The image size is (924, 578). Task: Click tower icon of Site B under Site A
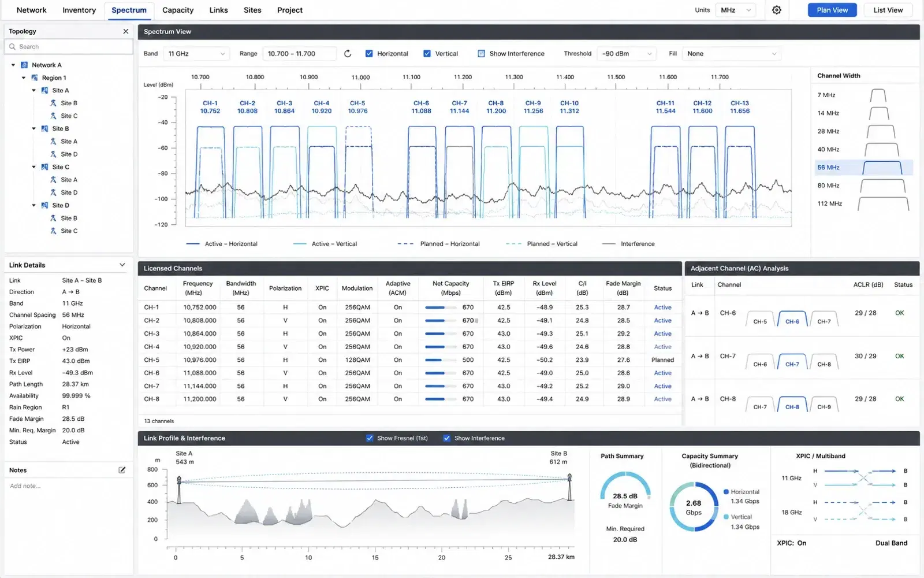[x=53, y=103]
